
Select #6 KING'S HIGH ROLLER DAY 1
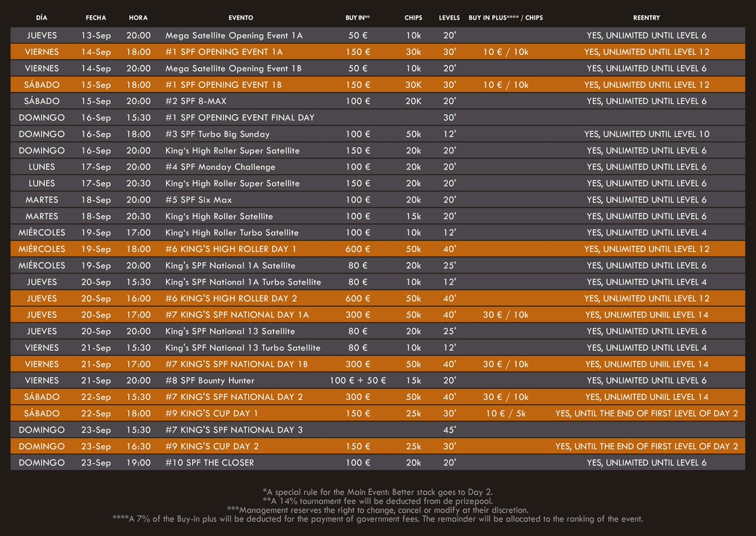(x=231, y=249)
